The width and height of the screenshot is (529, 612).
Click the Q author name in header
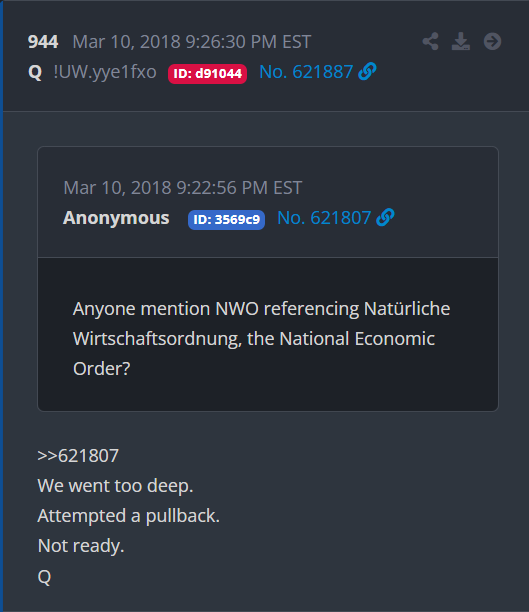(35, 72)
